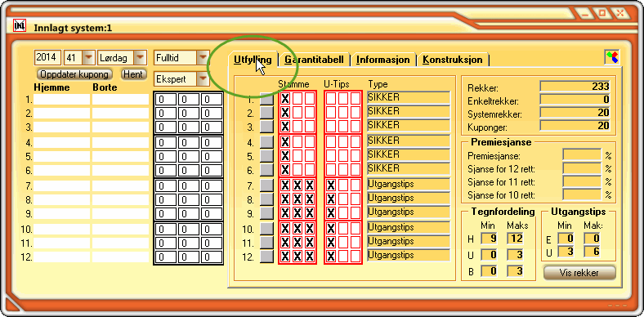The height and width of the screenshot is (317, 644).
Task: Go to the Konstruksjon tab
Action: pyautogui.click(x=453, y=60)
